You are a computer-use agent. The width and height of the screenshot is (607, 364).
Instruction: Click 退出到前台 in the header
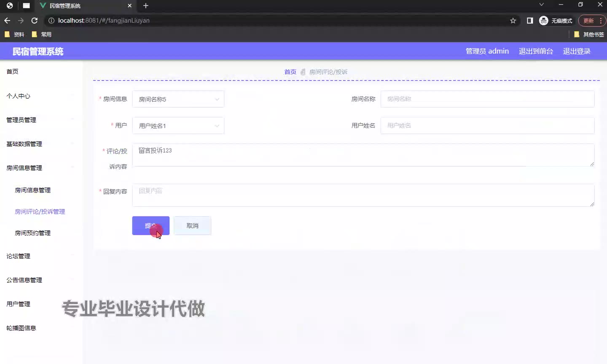click(x=535, y=51)
